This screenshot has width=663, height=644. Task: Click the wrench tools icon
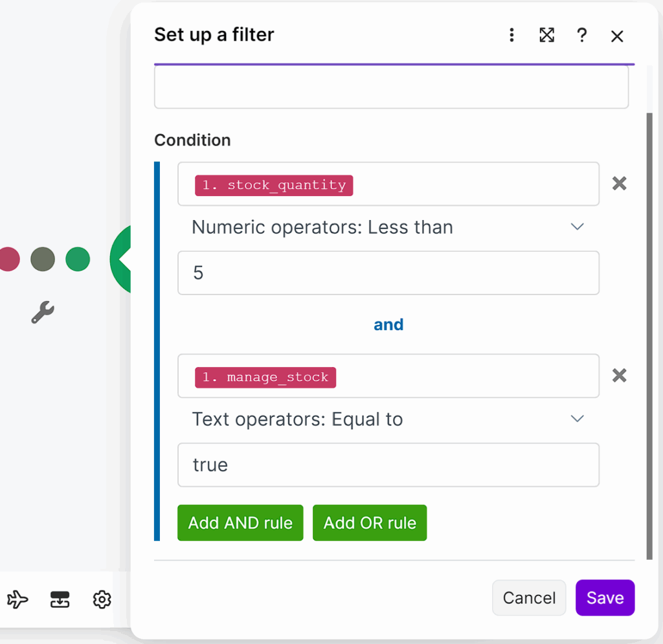43,313
